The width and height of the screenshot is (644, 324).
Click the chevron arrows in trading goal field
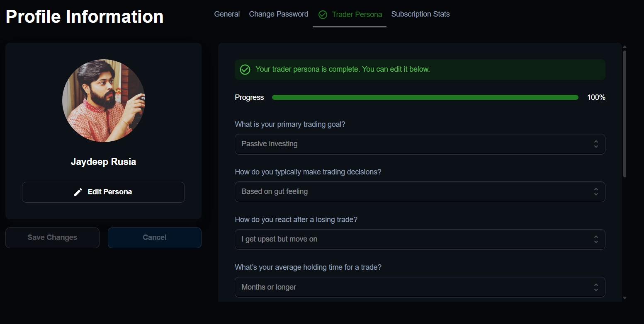click(596, 144)
